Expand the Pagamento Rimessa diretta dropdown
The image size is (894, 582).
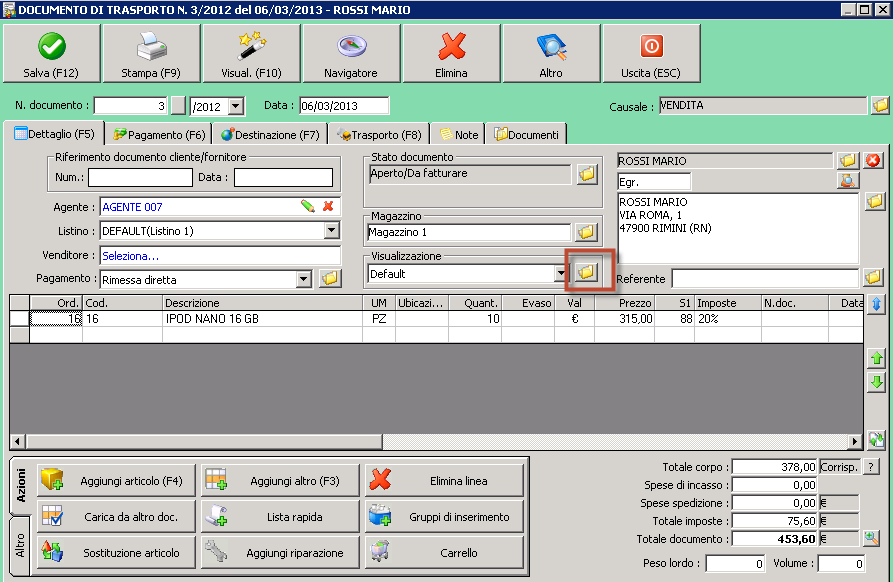tap(304, 279)
